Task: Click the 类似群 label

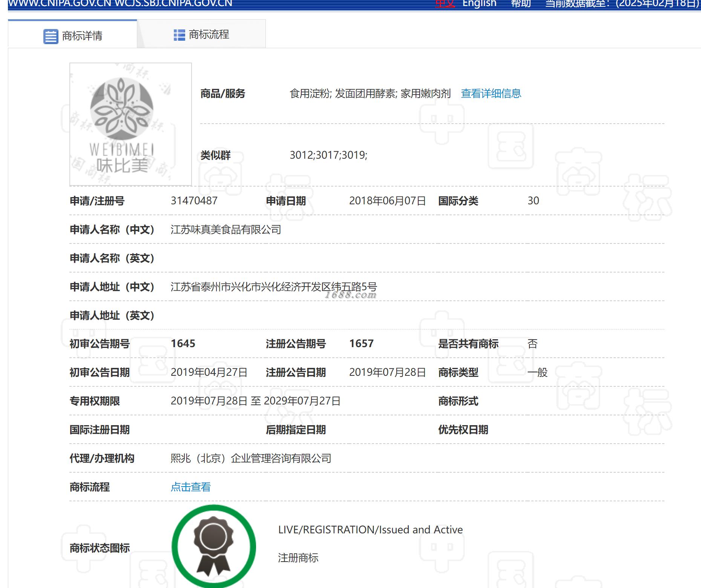Action: coord(215,155)
